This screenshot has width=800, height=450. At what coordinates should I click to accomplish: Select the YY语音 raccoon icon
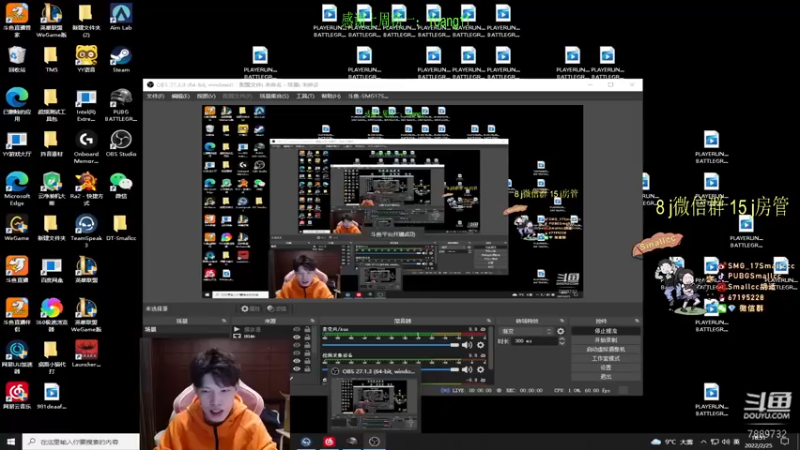coord(86,59)
